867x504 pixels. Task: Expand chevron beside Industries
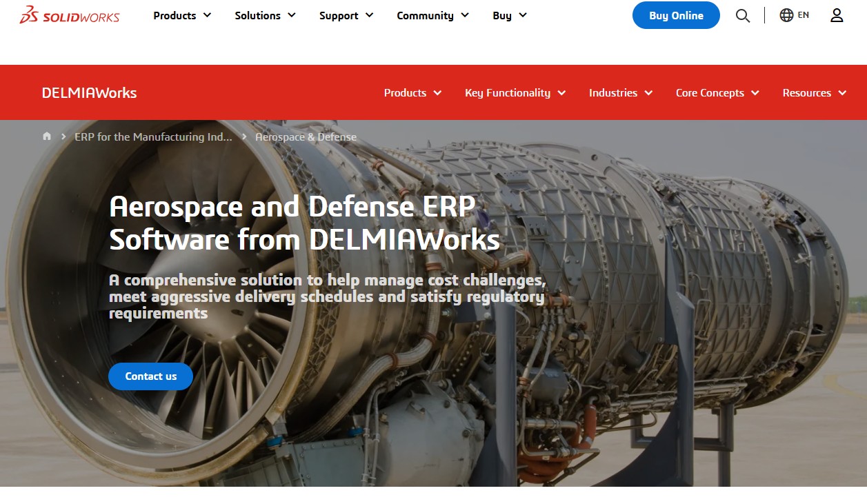pos(648,92)
